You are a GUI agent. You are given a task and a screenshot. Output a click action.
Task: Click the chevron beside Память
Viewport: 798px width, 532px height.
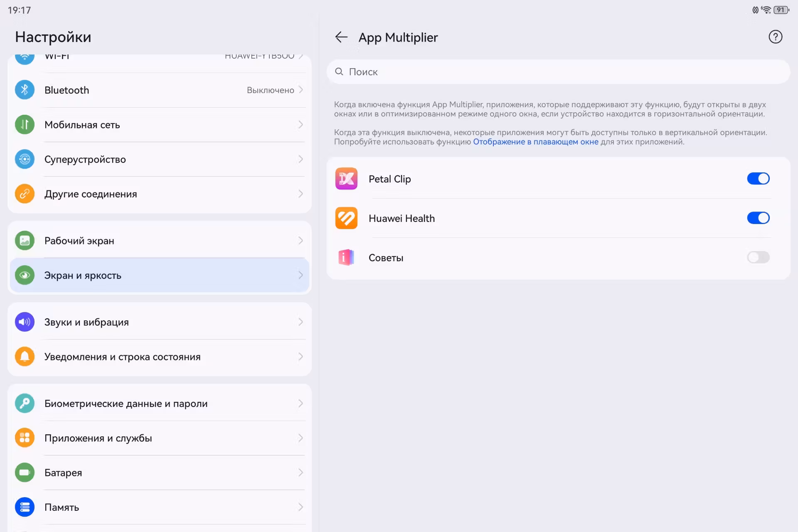pyautogui.click(x=300, y=507)
